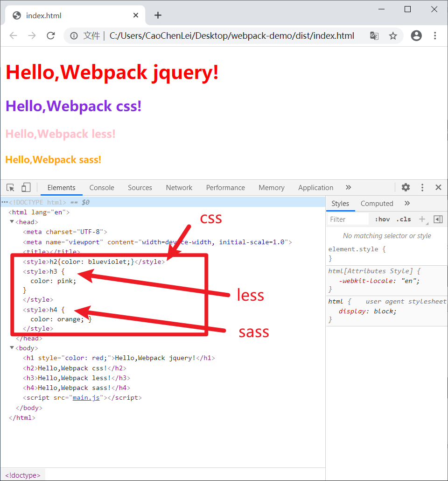Focus the browser address bar URL
The image size is (448, 481).
[231, 36]
